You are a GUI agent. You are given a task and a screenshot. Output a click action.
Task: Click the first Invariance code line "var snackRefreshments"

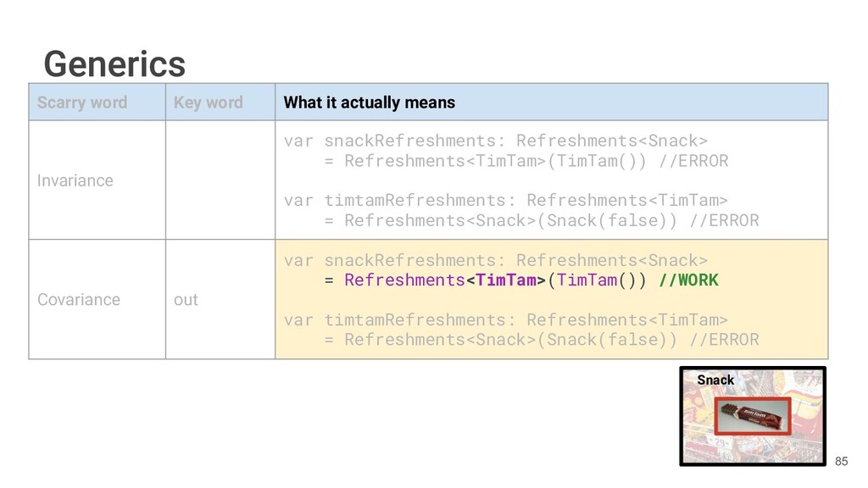point(495,141)
